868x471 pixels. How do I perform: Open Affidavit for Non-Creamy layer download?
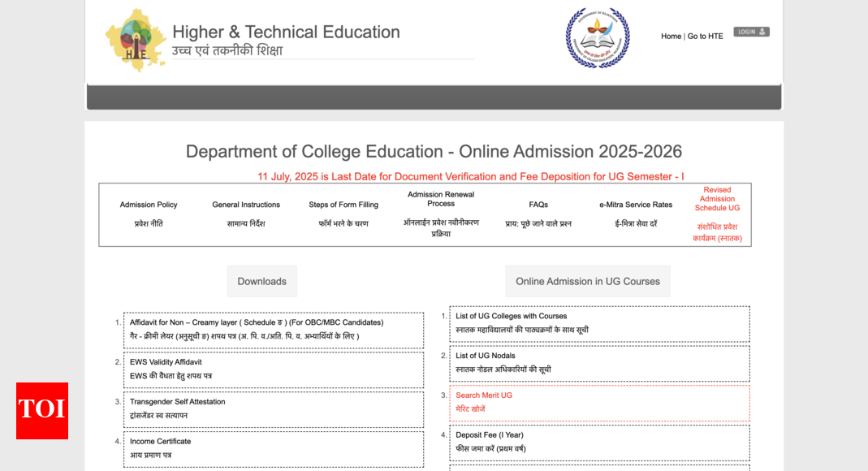tap(274, 330)
